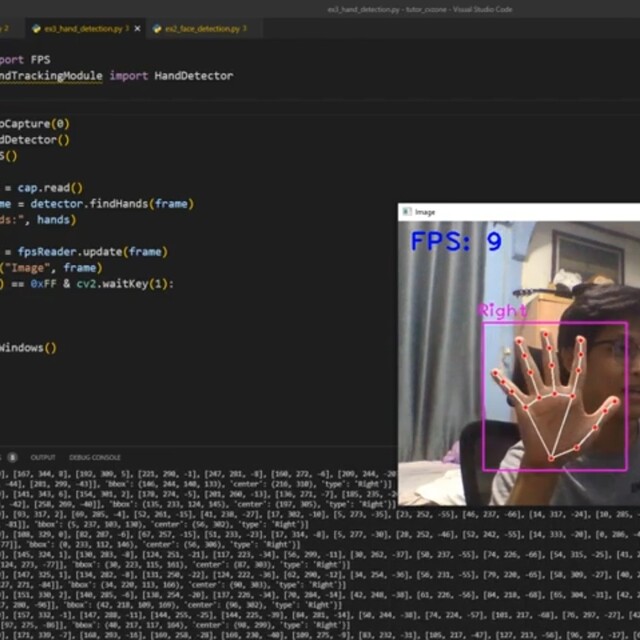Click the wrist landmark dot on the hand

550,458
